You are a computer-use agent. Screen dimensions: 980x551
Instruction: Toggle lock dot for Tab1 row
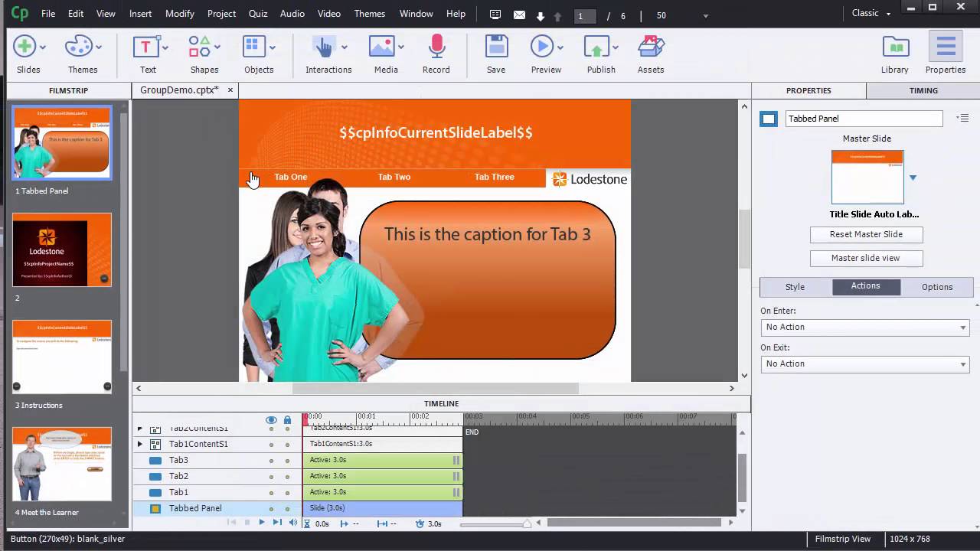click(x=287, y=493)
